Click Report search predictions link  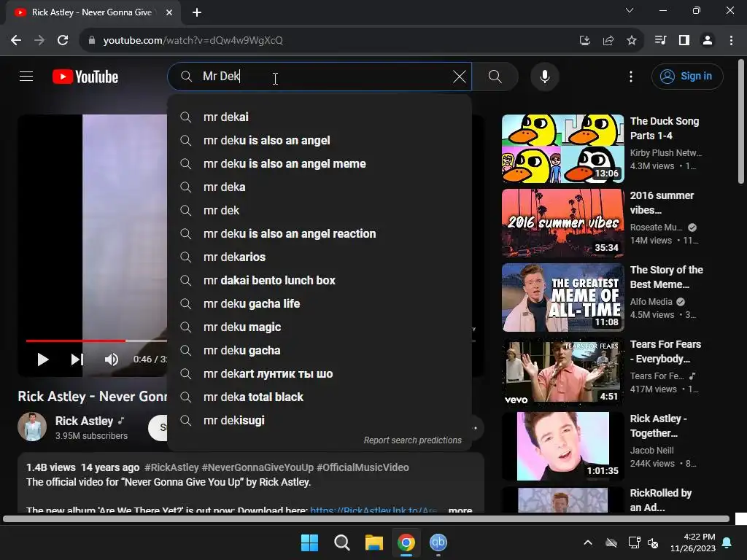[413, 440]
